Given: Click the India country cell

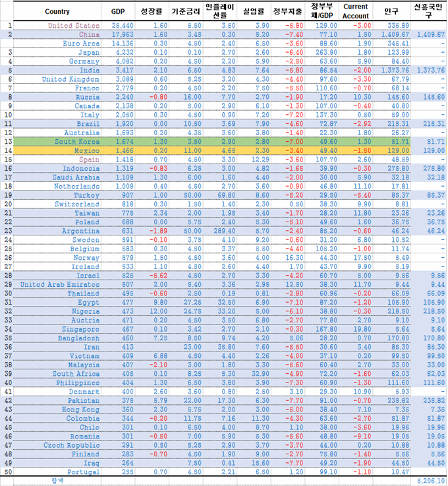Looking at the screenshot, I should point(57,71).
